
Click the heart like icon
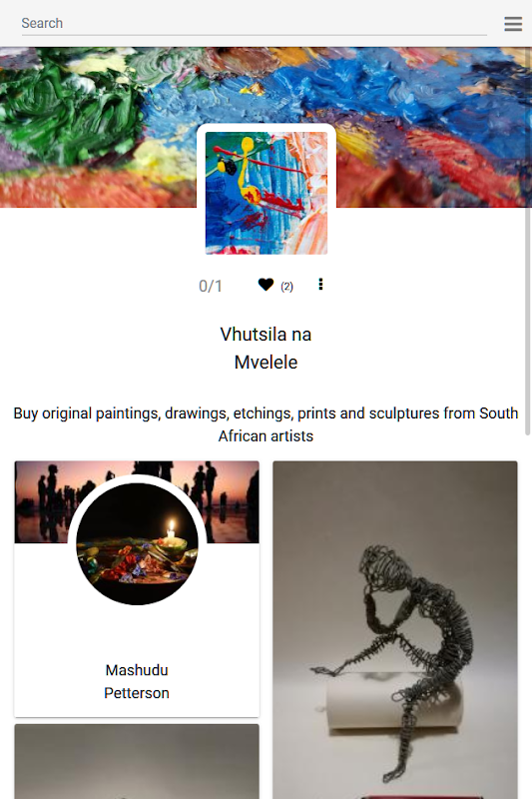coord(266,285)
